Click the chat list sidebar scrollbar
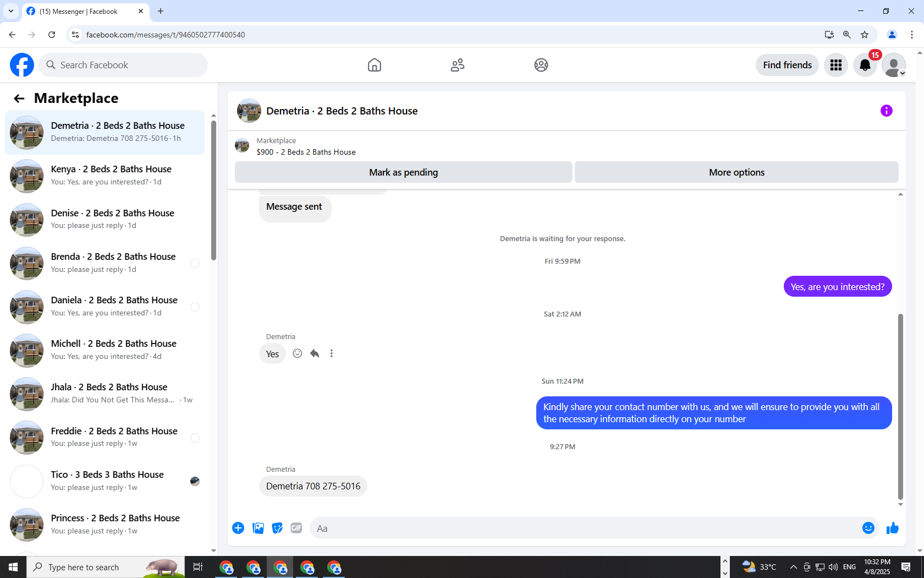Image resolution: width=924 pixels, height=578 pixels. click(213, 190)
